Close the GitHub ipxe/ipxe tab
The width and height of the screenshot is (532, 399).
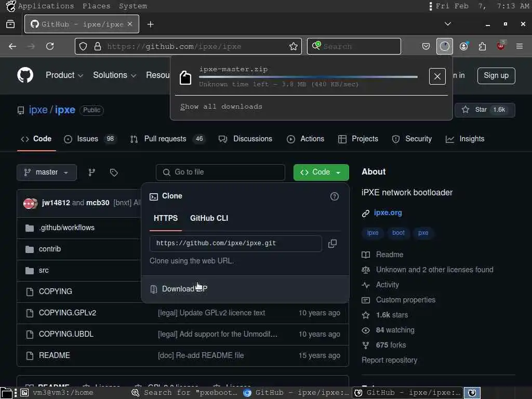tap(130, 24)
